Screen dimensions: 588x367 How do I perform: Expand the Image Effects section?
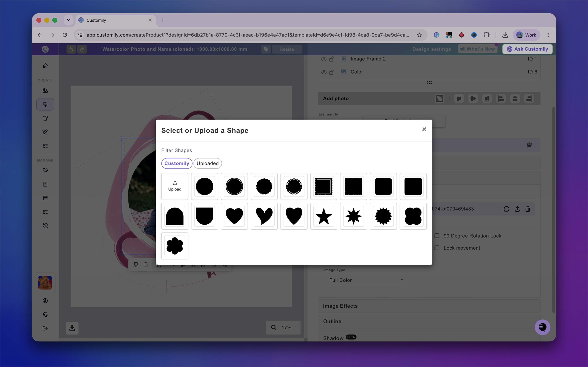click(429, 306)
